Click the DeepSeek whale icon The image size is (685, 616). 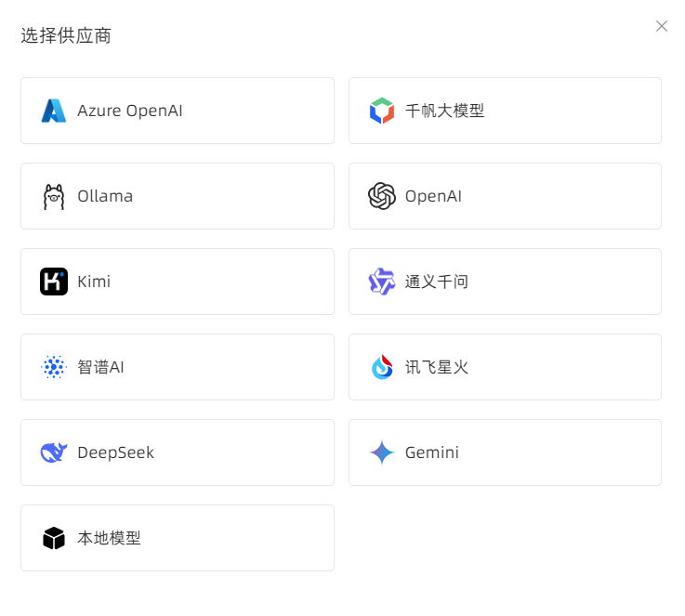(54, 452)
